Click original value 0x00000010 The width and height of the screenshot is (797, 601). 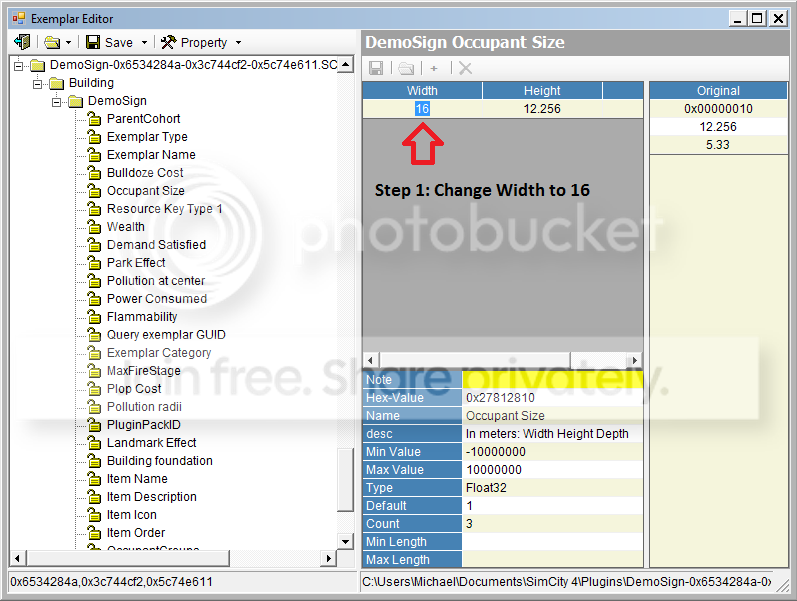tap(718, 109)
